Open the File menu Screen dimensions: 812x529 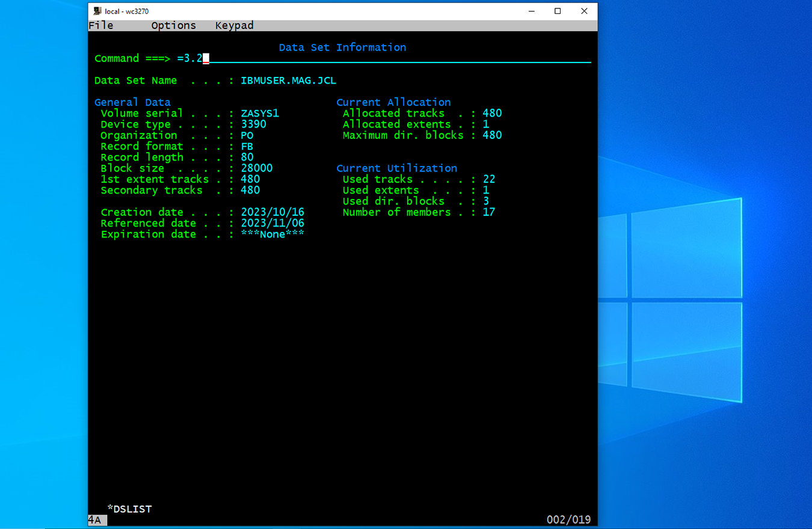coord(101,25)
